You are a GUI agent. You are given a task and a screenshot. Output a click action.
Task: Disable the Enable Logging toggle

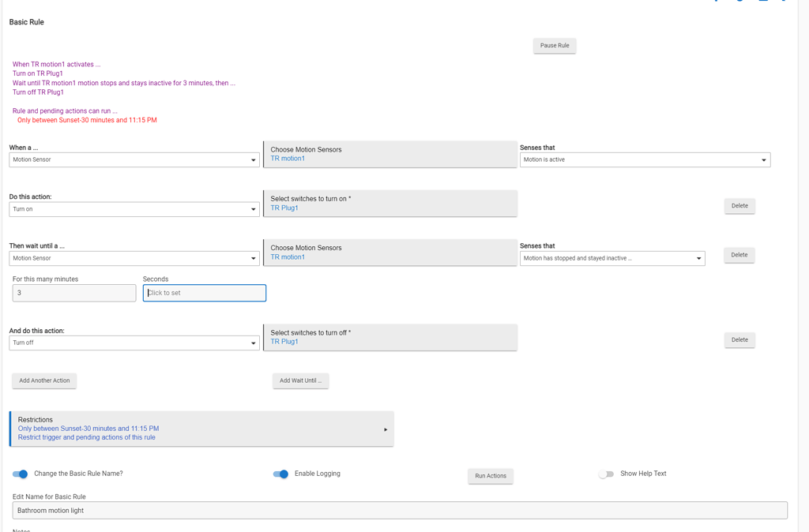click(280, 474)
